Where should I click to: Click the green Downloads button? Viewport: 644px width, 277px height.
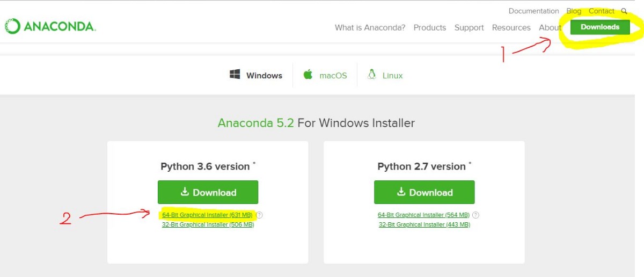pos(600,27)
